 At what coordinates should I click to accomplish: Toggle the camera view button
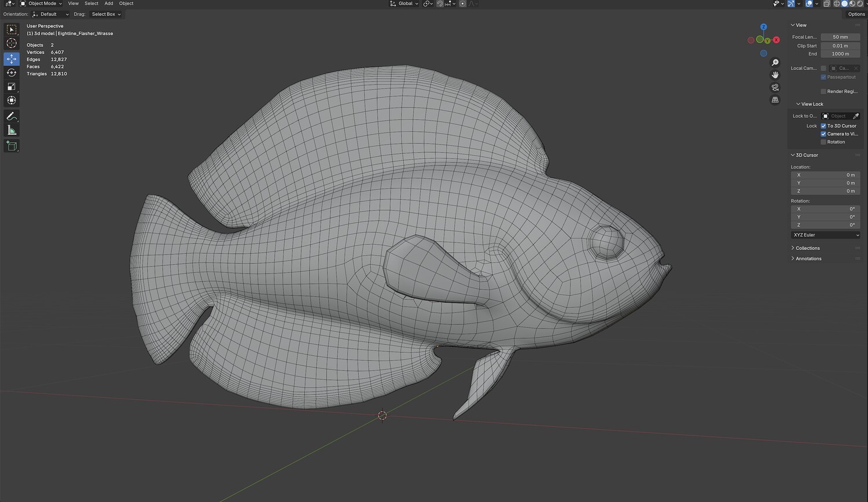775,87
